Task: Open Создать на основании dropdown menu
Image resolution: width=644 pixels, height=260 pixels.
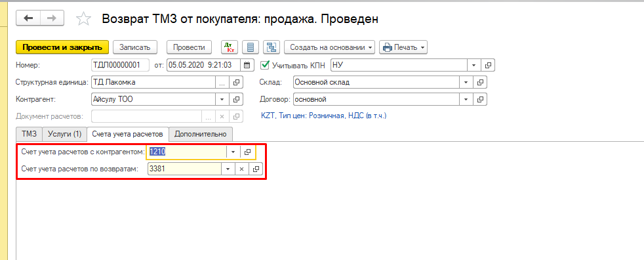Action: pyautogui.click(x=330, y=47)
